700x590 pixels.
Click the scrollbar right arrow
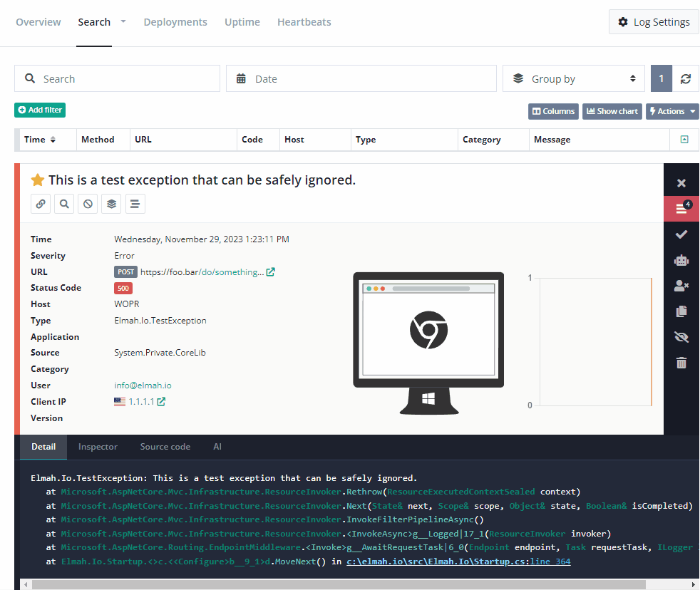pos(694,584)
